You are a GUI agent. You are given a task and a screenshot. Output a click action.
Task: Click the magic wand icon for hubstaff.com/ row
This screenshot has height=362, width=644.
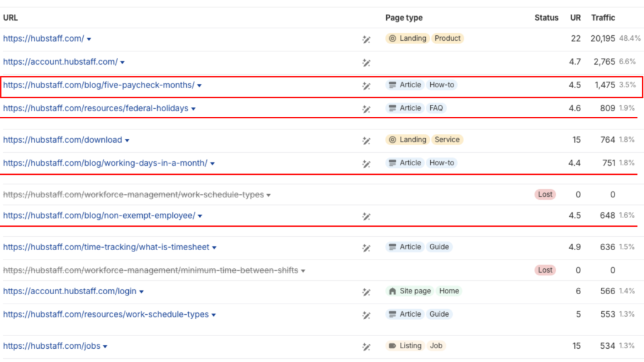[x=367, y=40]
